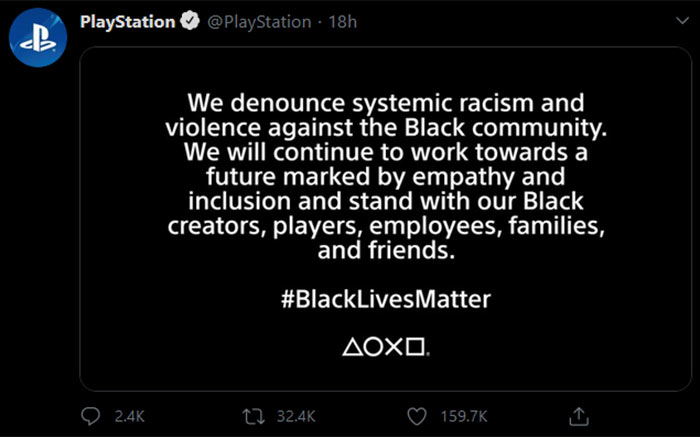This screenshot has width=700, height=437.
Task: Click the circle symbol in the PlayStation shapes logo
Action: point(374,347)
